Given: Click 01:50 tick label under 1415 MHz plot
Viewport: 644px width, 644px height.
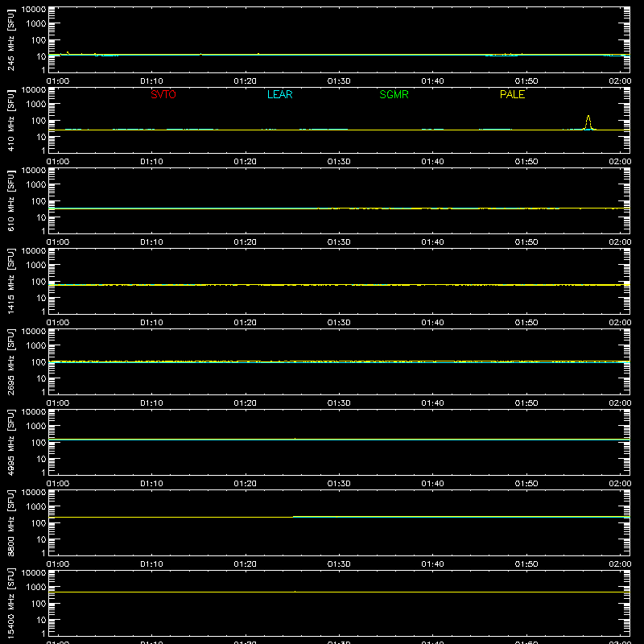Looking at the screenshot, I should point(526,323).
